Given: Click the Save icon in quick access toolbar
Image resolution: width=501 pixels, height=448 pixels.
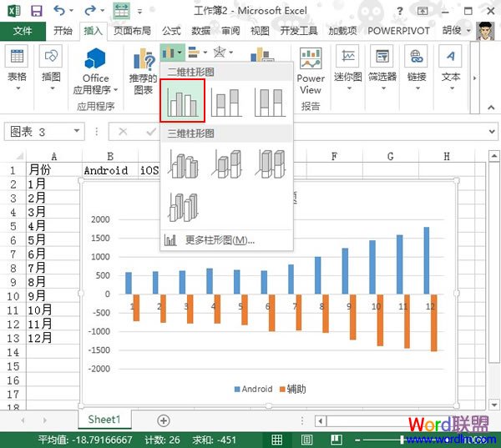Looking at the screenshot, I should (37, 11).
